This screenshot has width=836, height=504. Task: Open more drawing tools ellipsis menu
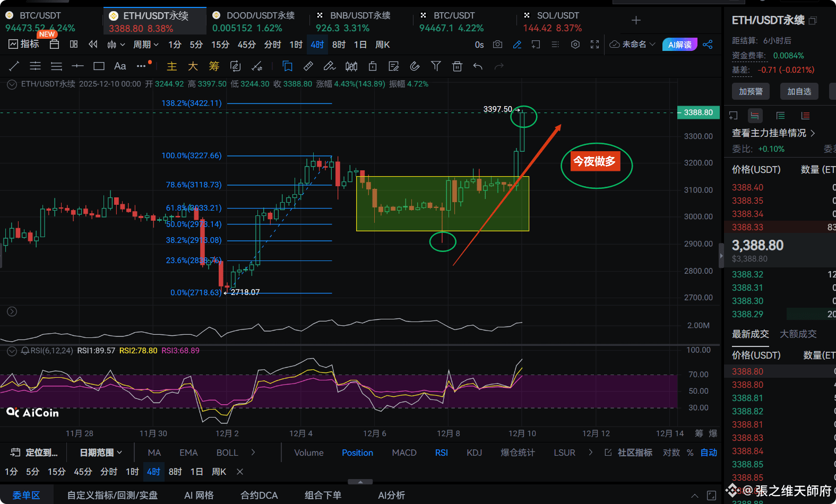(x=141, y=66)
